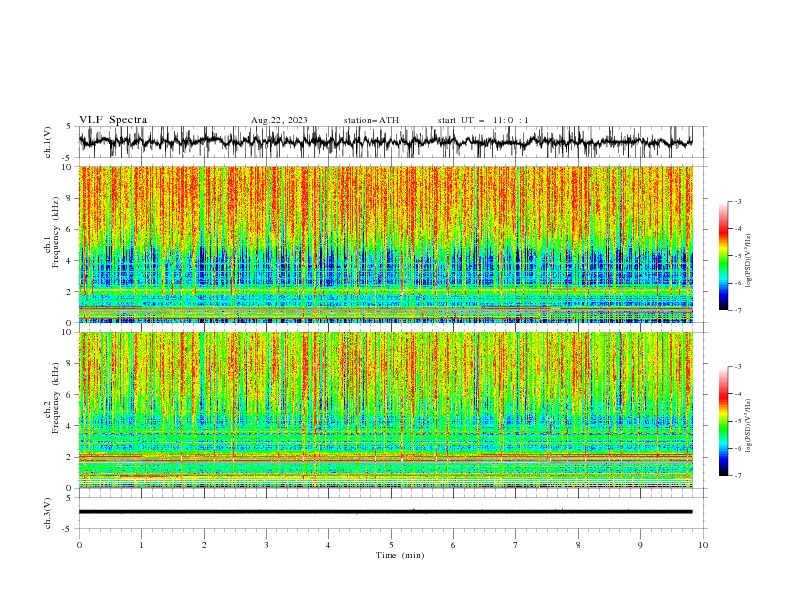792x612 pixels.
Task: Click time axis tick label '5'
Action: [x=391, y=545]
